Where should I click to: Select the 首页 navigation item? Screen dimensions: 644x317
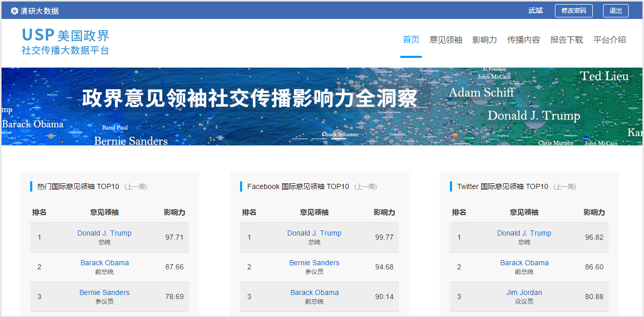[x=411, y=39]
